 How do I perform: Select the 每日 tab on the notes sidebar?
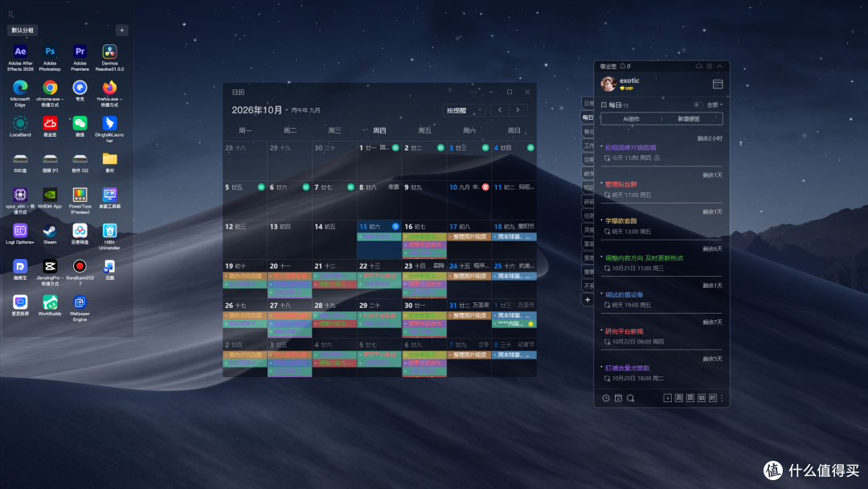point(588,117)
